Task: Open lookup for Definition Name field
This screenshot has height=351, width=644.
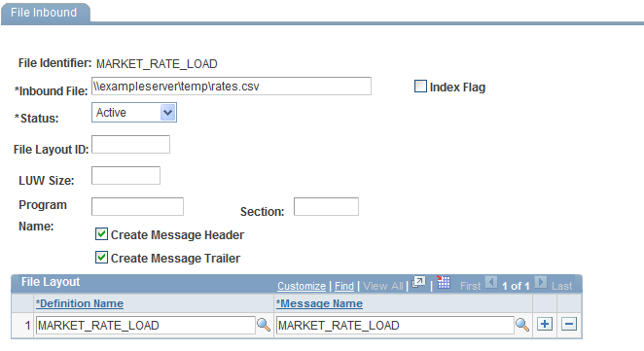Action: (264, 325)
